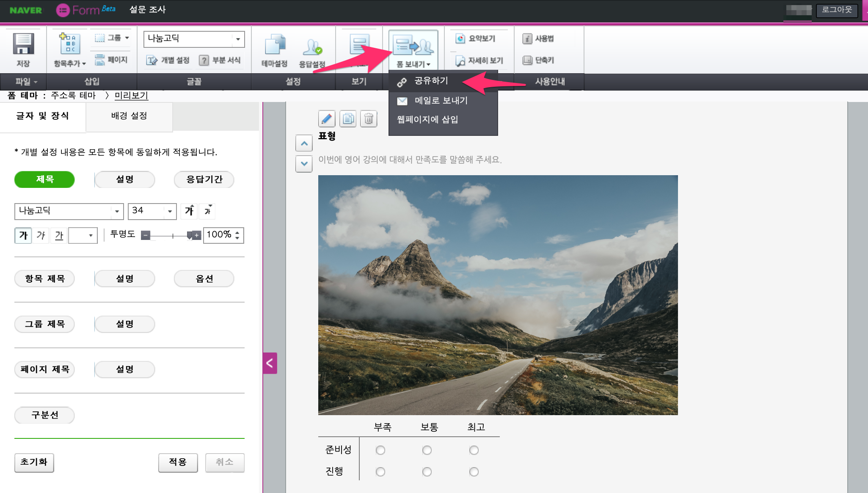Select the 페이지 제목 button
868x493 pixels.
(44, 369)
